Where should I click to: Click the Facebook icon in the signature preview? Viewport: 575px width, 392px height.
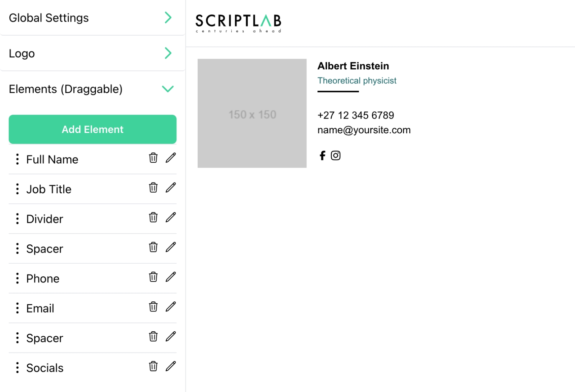click(322, 156)
